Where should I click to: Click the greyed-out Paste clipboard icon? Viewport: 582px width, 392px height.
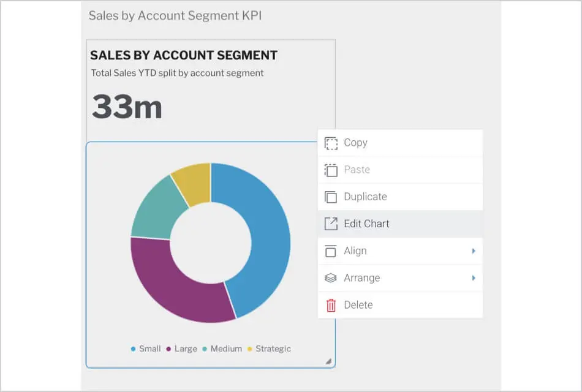(x=331, y=170)
